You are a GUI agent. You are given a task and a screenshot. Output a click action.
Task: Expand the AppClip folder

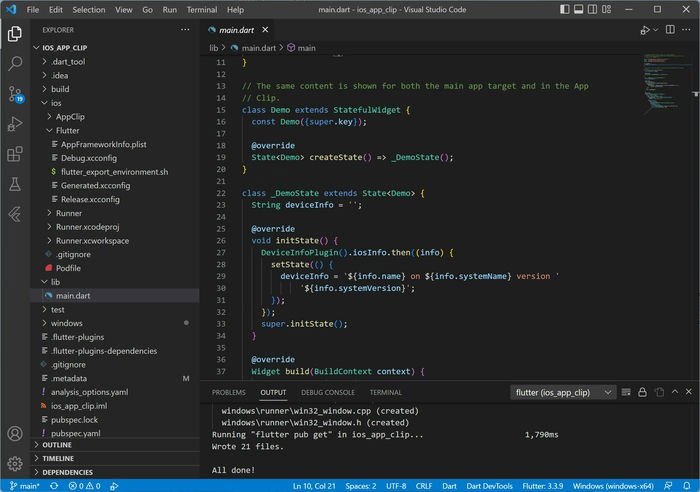click(x=70, y=117)
